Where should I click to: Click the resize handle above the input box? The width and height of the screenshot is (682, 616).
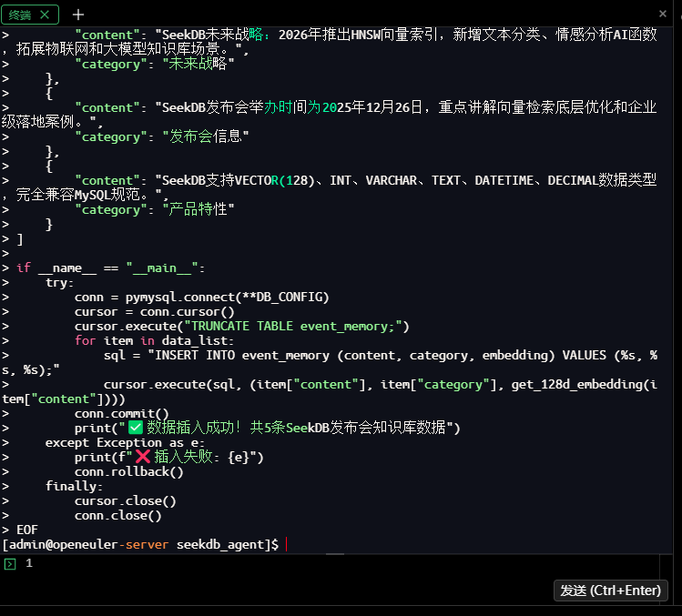[x=335, y=552]
